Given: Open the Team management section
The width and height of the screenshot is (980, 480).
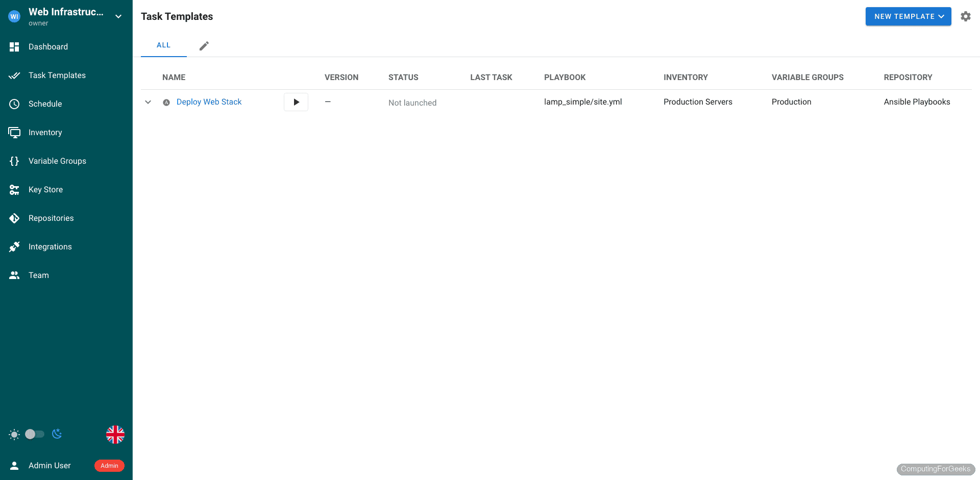Looking at the screenshot, I should point(38,275).
